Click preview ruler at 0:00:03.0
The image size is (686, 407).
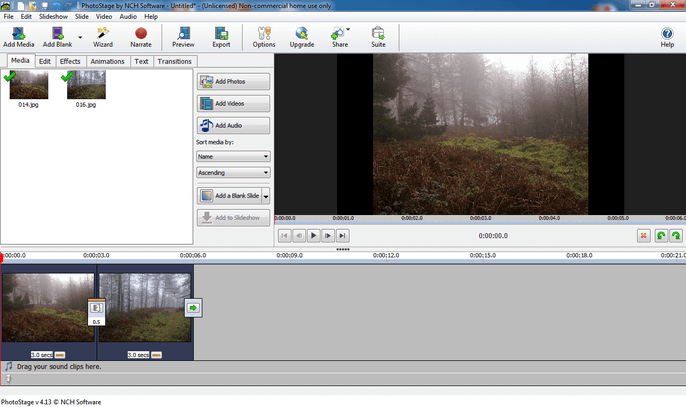point(480,218)
